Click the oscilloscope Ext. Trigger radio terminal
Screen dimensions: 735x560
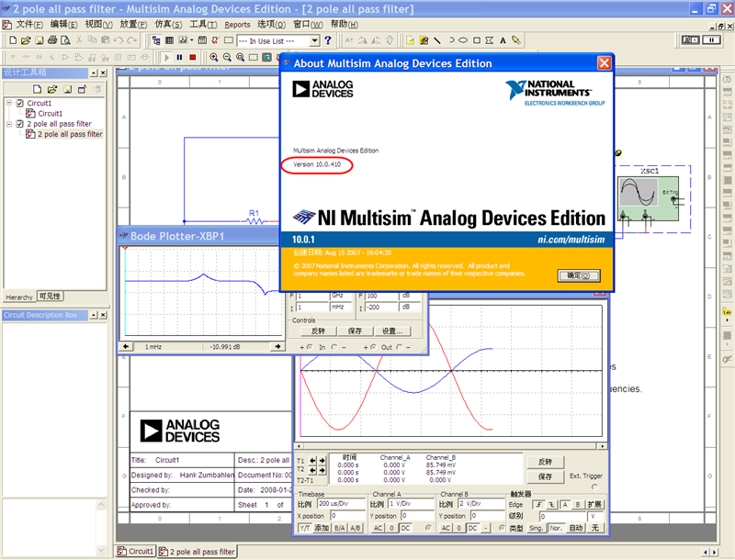tap(594, 487)
